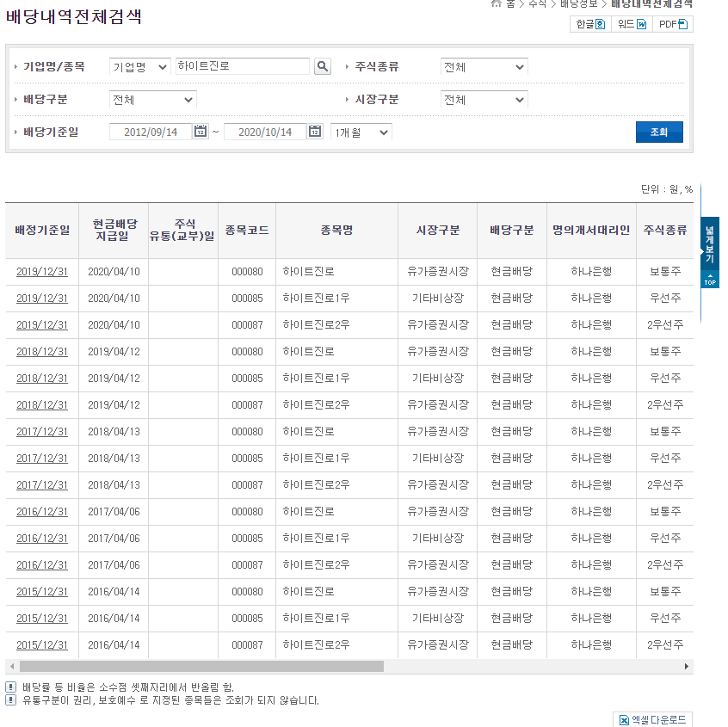Click the 주식 유통(교부)일 column header
This screenshot has height=727, width=728.
click(183, 231)
